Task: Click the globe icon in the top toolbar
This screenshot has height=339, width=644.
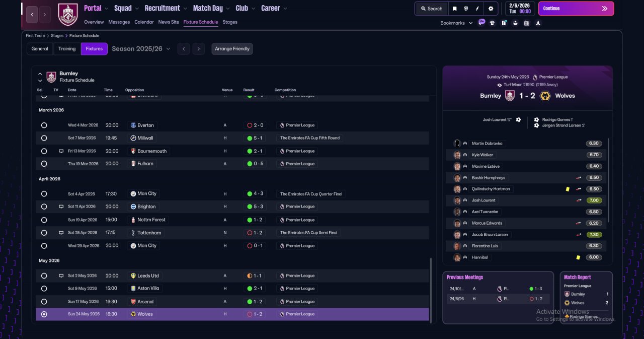Action: coord(466,9)
